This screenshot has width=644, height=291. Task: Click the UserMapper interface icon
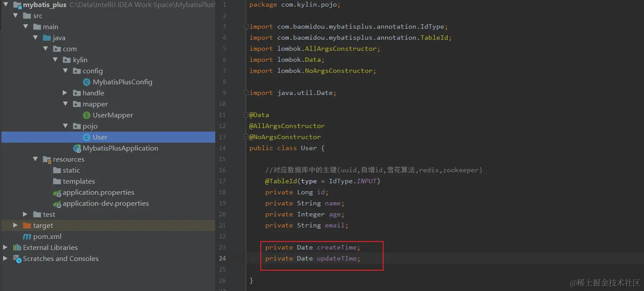point(87,115)
